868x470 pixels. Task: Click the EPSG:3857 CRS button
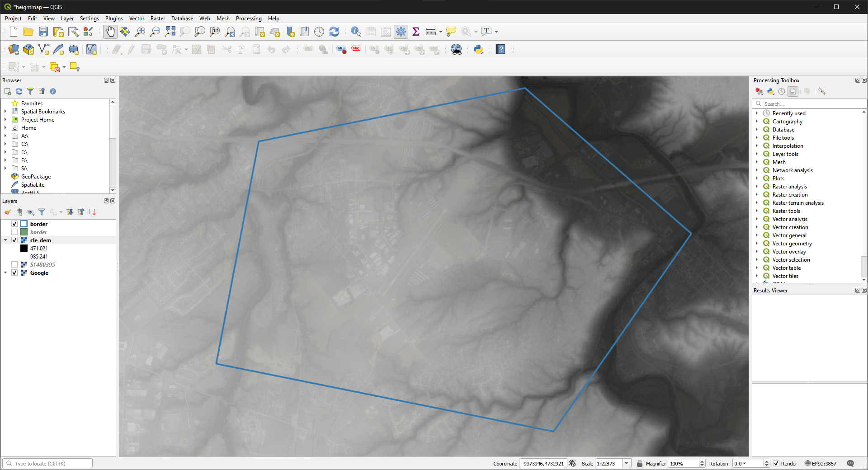point(821,464)
